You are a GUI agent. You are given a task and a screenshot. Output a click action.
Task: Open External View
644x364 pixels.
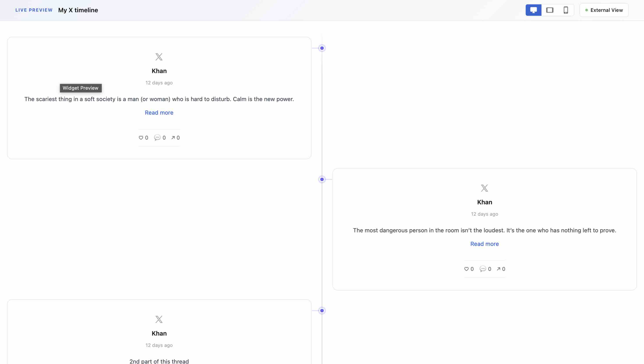pos(604,10)
